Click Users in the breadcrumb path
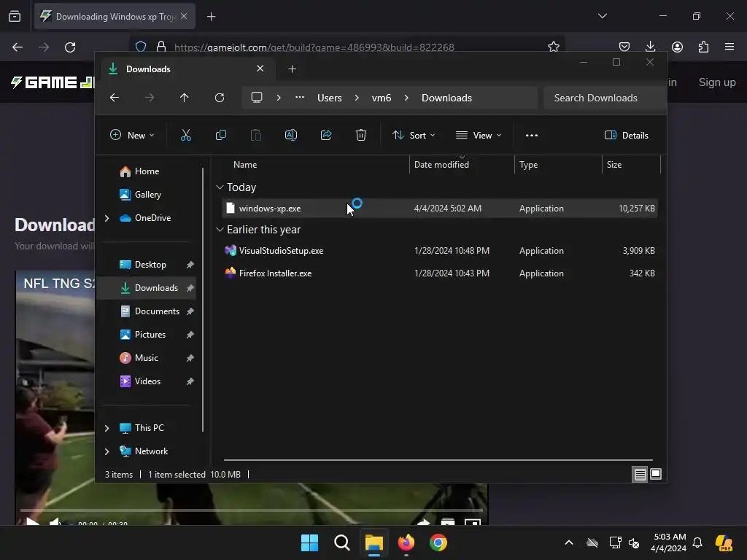The image size is (747, 560). point(330,98)
